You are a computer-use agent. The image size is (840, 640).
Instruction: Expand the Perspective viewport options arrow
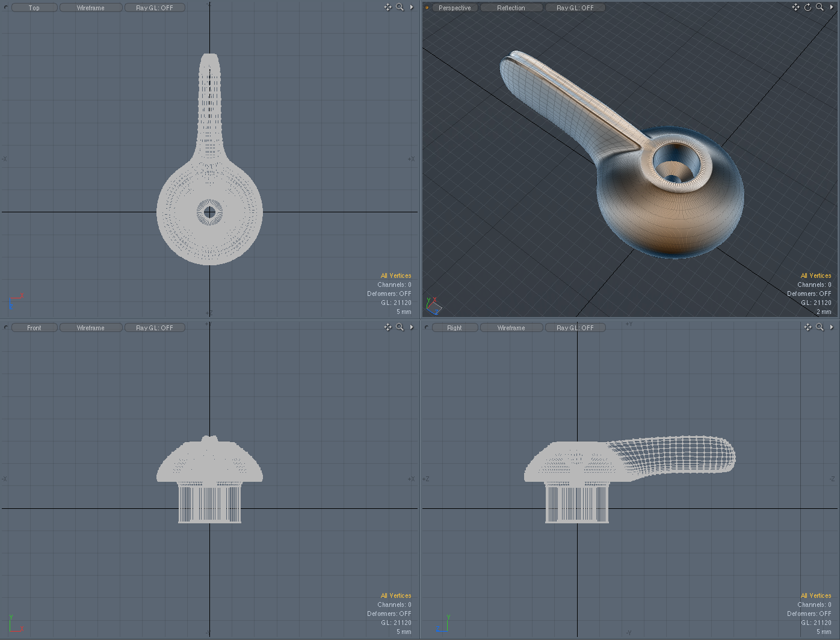point(832,7)
